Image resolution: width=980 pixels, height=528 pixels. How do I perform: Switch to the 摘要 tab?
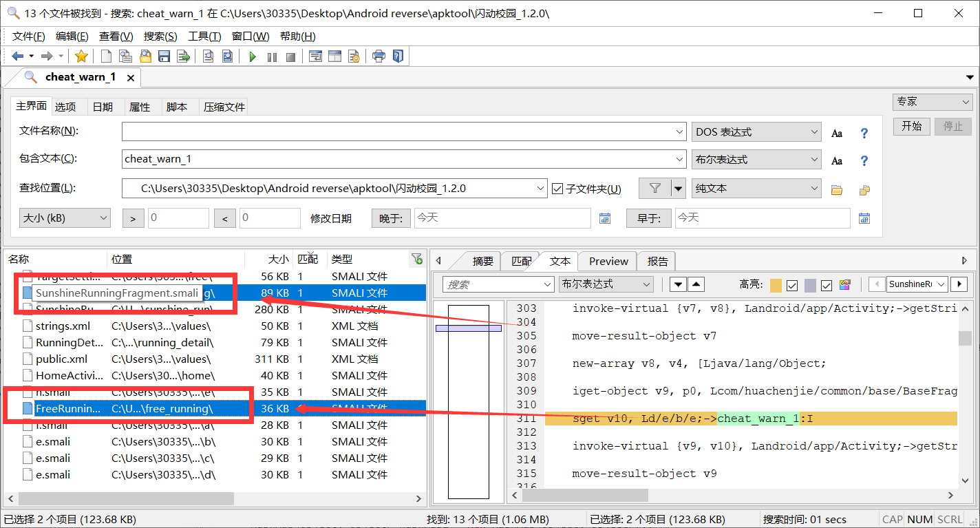pos(482,261)
